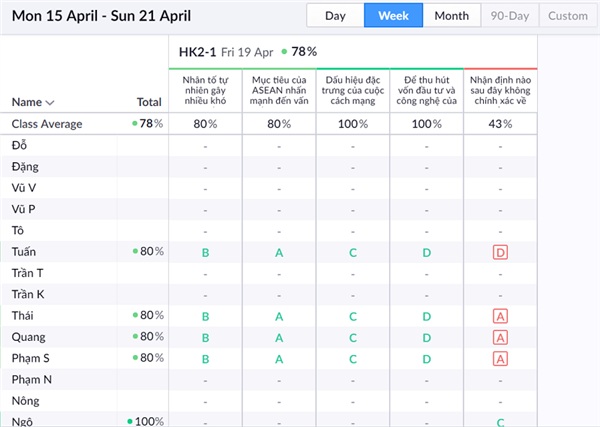Sort by the Total column header
The width and height of the screenshot is (600, 427).
(x=148, y=102)
